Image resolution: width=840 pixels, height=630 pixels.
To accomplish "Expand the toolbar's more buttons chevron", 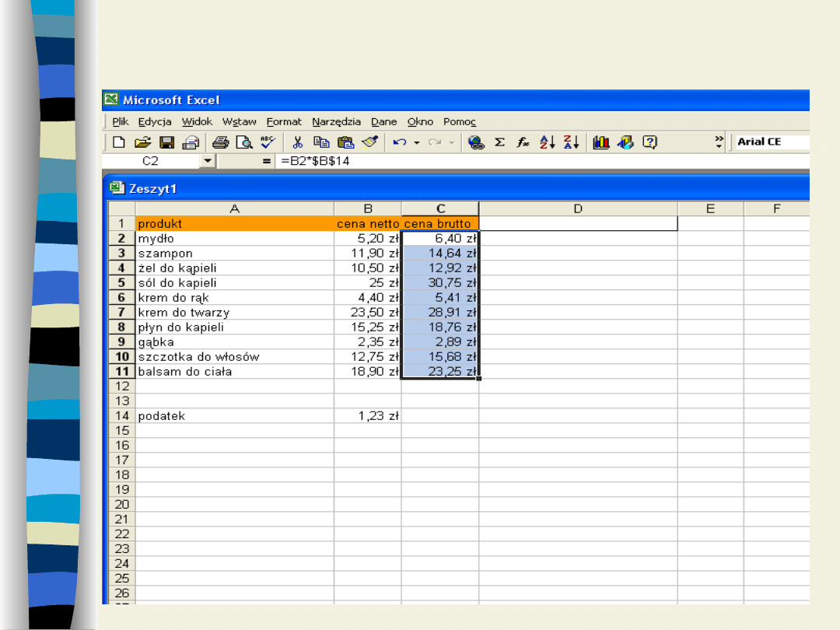I will coord(719,142).
